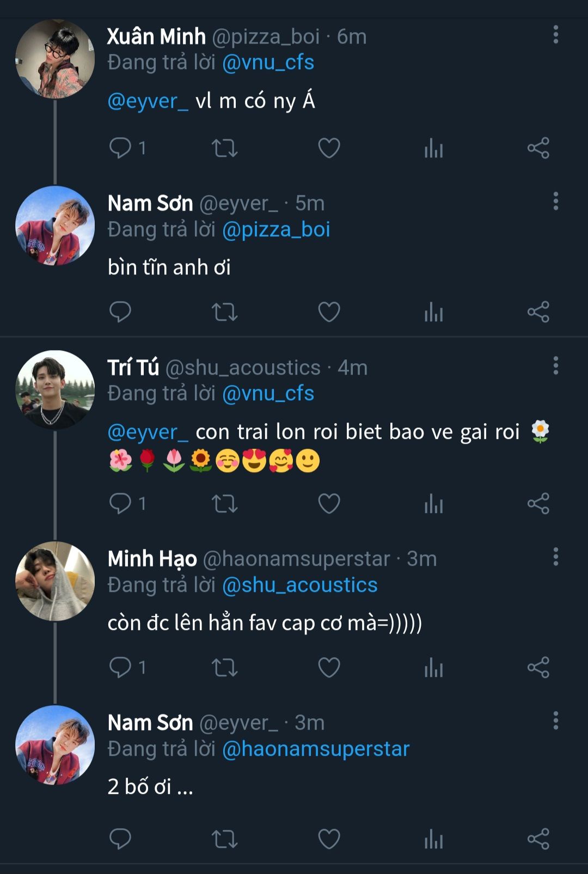
Task: View analytics on Xuân Minh's tweet
Action: coord(433,148)
